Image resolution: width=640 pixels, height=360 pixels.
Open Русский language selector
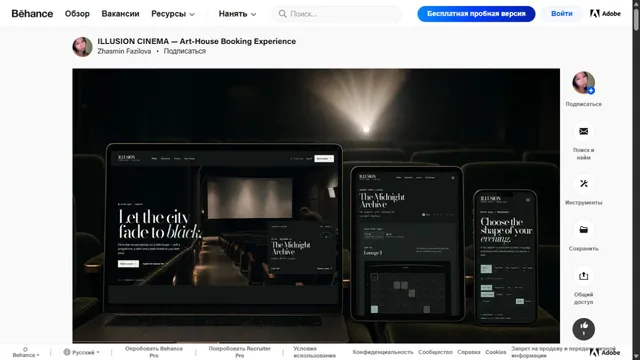(x=81, y=352)
